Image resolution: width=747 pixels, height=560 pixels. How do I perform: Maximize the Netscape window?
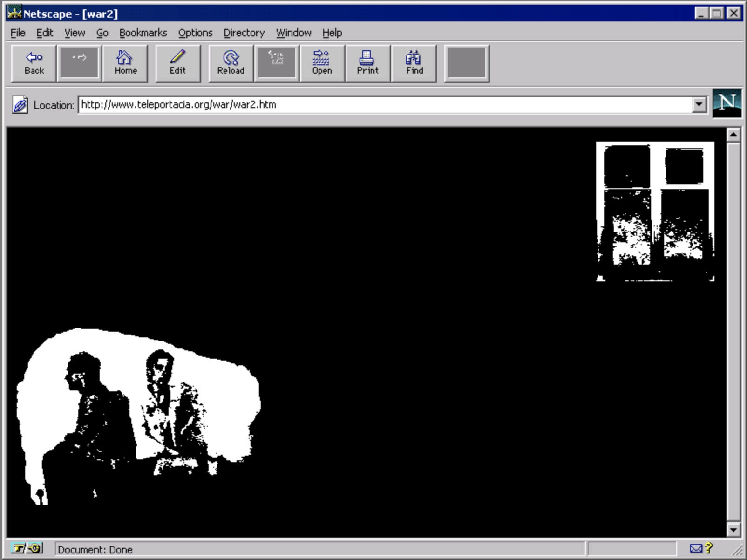pyautogui.click(x=717, y=13)
